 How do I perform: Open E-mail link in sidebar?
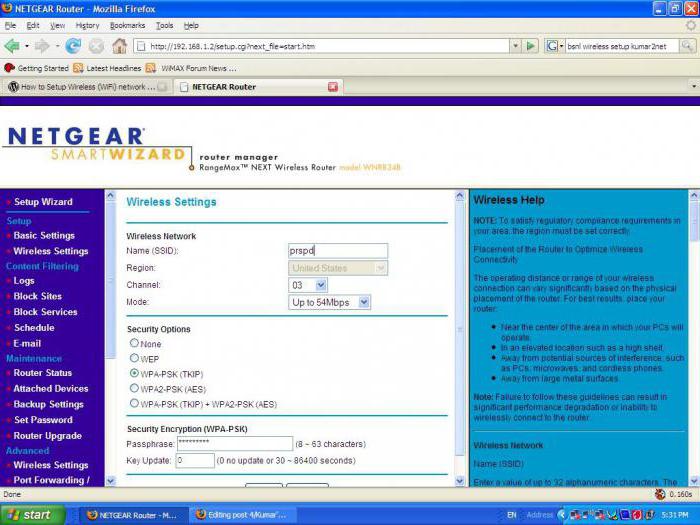27,343
